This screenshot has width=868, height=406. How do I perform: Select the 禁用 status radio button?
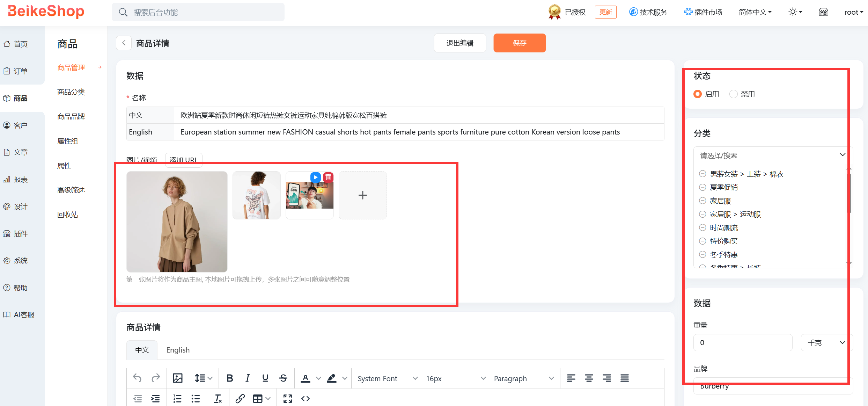point(734,94)
